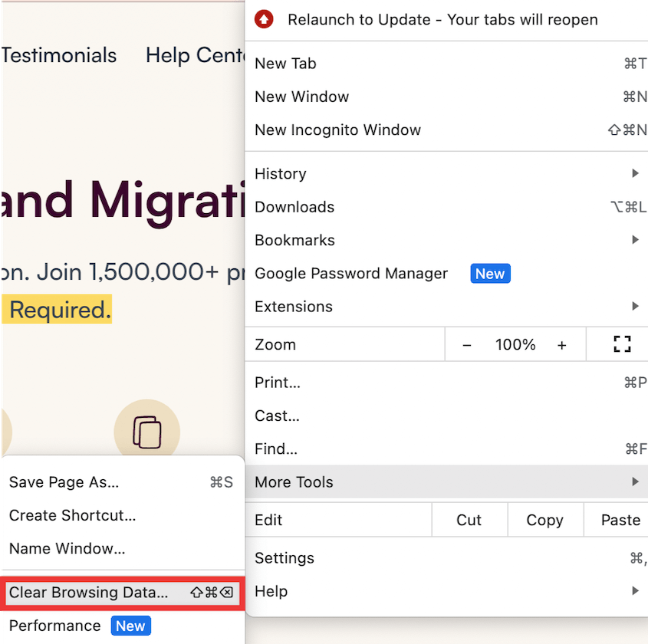Select Clear Browsing Data... option

(x=123, y=593)
